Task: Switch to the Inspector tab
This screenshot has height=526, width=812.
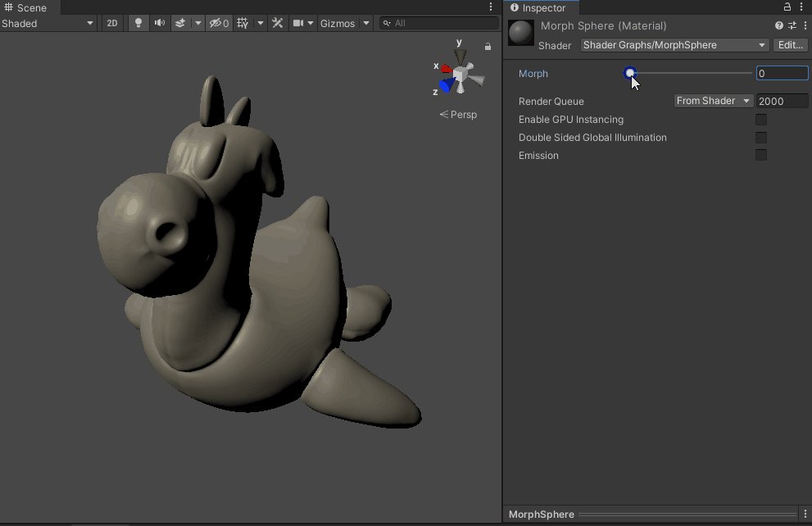Action: 541,7
